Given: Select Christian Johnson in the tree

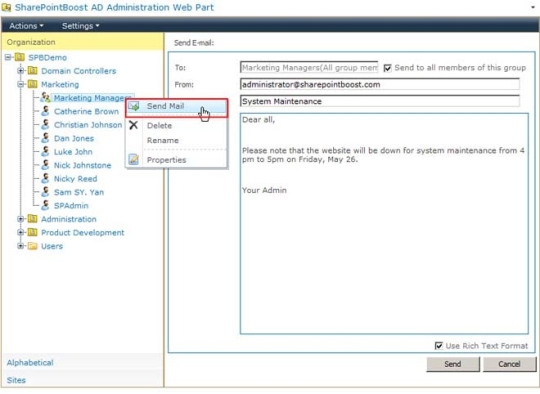Looking at the screenshot, I should click(x=88, y=125).
